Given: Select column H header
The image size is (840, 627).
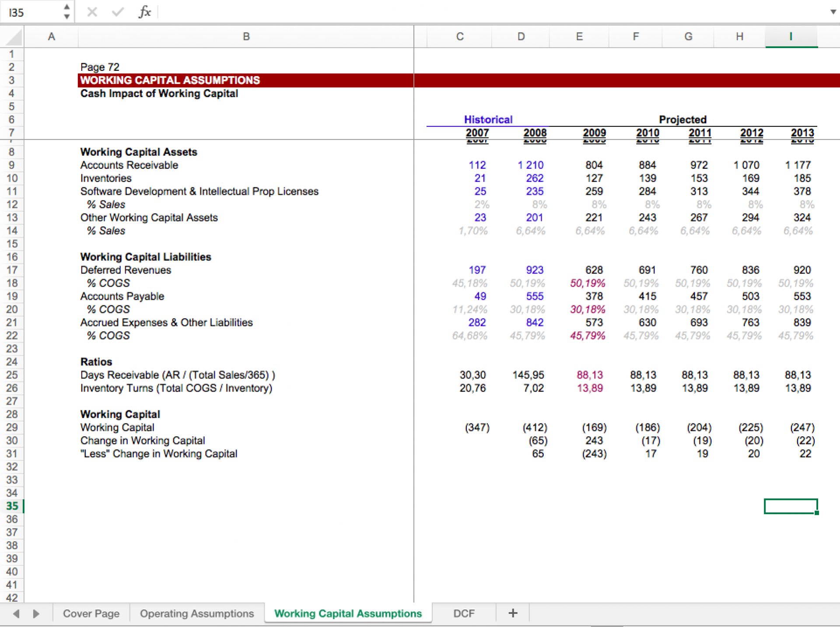Looking at the screenshot, I should pos(739,37).
